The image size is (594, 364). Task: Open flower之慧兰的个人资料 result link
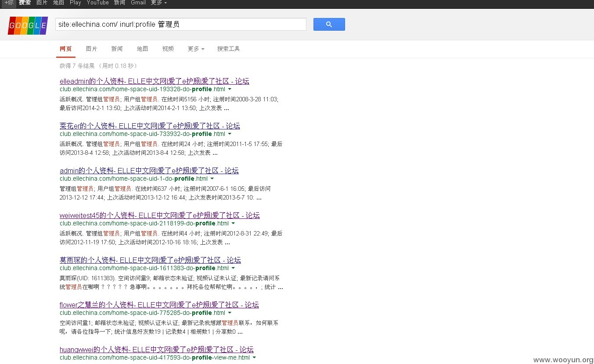(159, 305)
